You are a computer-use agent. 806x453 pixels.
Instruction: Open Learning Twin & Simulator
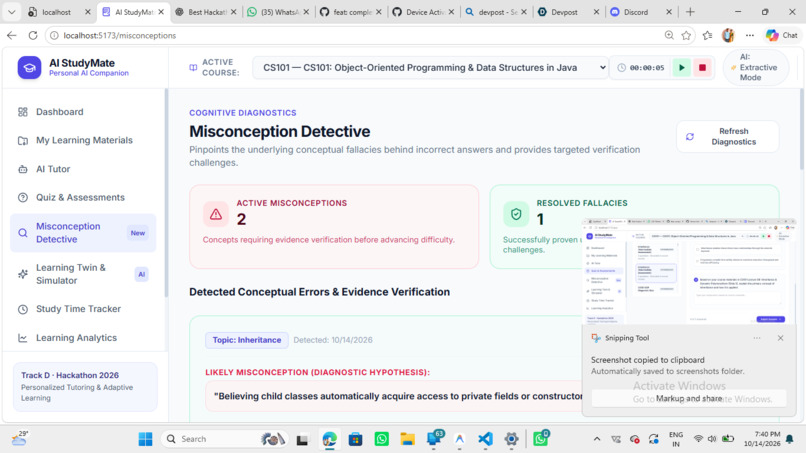pos(83,274)
